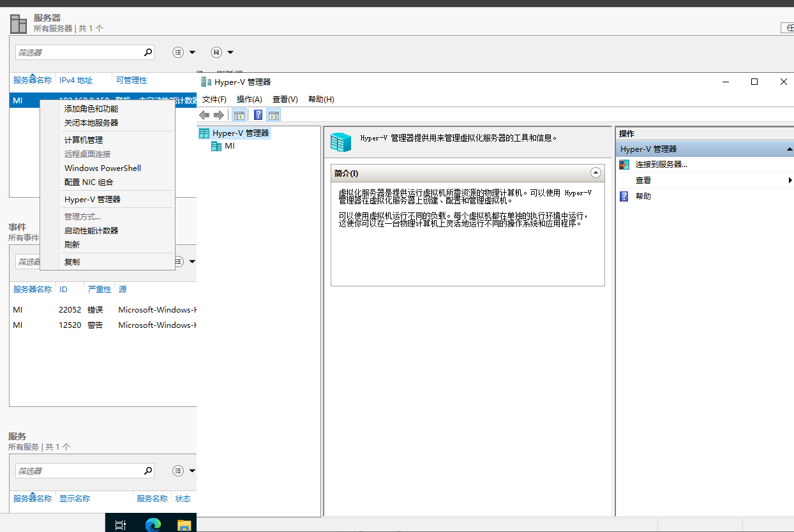Select Windows PowerShell from the context menu
794x532 pixels.
coord(102,168)
